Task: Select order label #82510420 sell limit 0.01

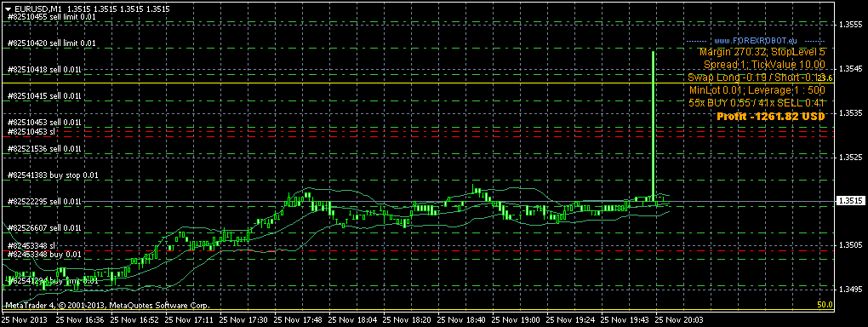Action: pos(51,43)
